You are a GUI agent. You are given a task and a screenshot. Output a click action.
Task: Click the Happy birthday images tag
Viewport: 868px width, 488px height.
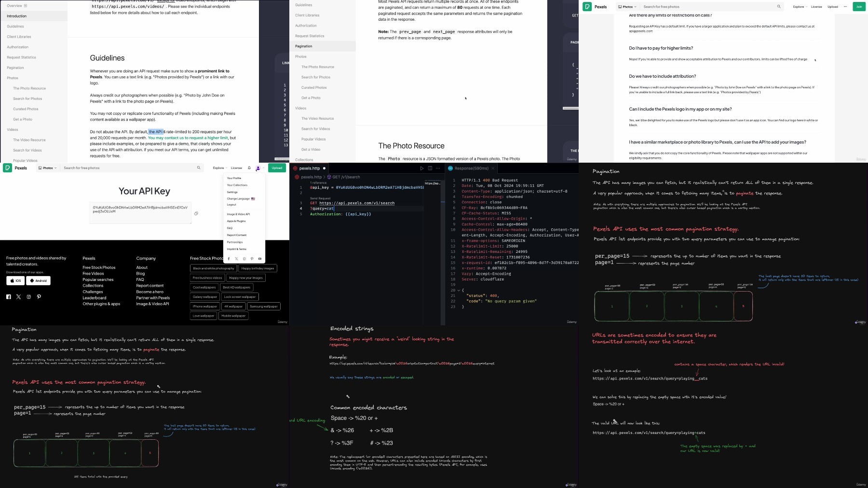pos(258,268)
